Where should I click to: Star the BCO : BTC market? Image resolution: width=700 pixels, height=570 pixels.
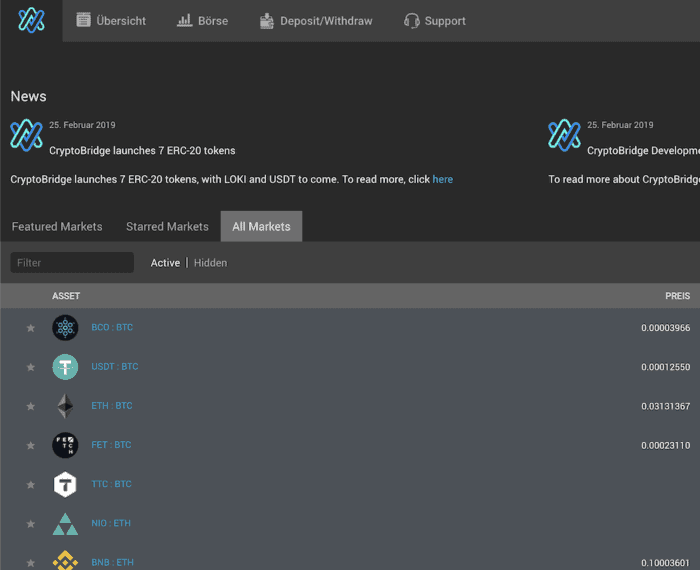[30, 328]
